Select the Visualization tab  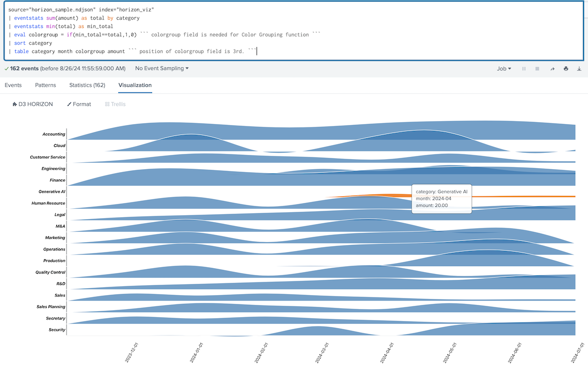point(135,85)
